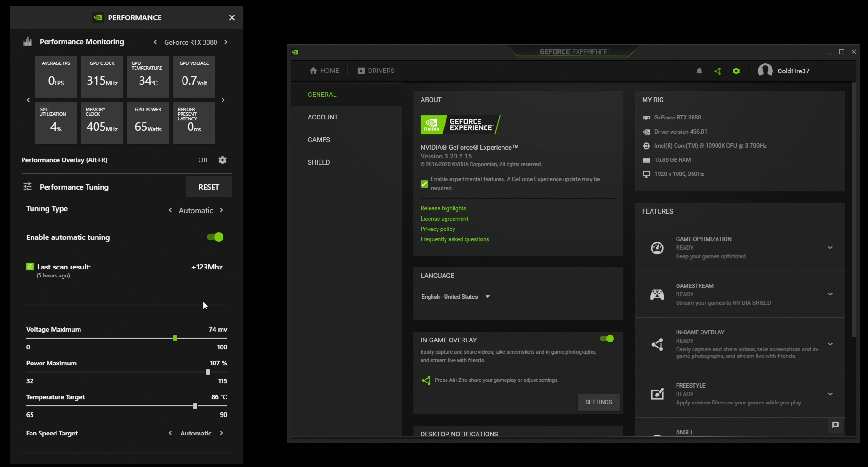Click the GPU Temperature metric tile
868x467 pixels.
pyautogui.click(x=148, y=77)
